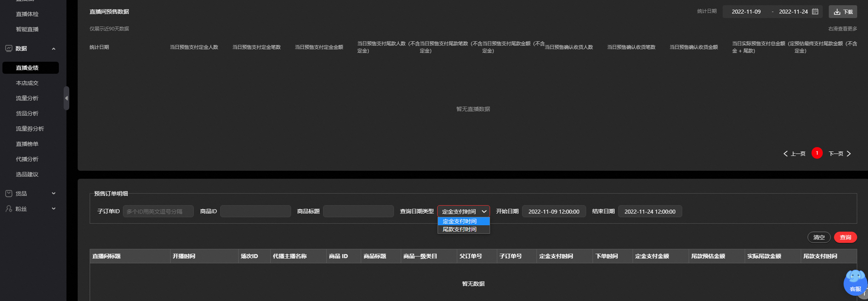Open the 开始日期 datetime field
Image resolution: width=868 pixels, height=301 pixels.
click(554, 211)
